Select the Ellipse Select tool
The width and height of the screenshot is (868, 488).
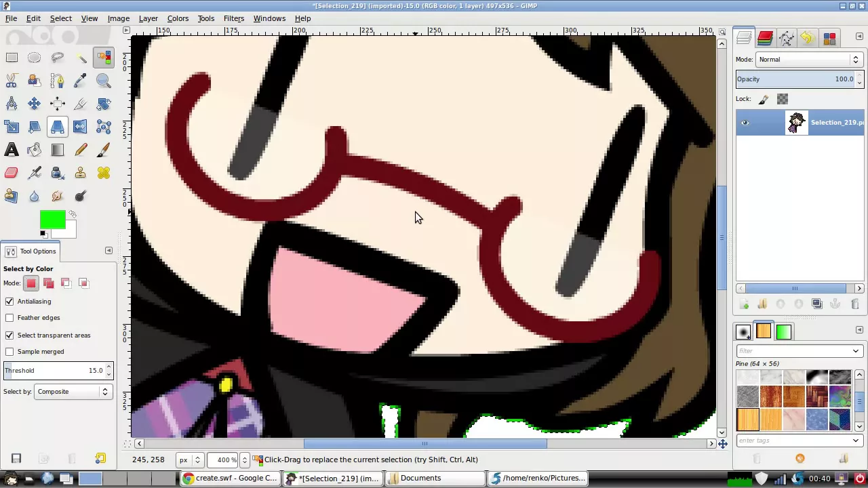point(35,58)
